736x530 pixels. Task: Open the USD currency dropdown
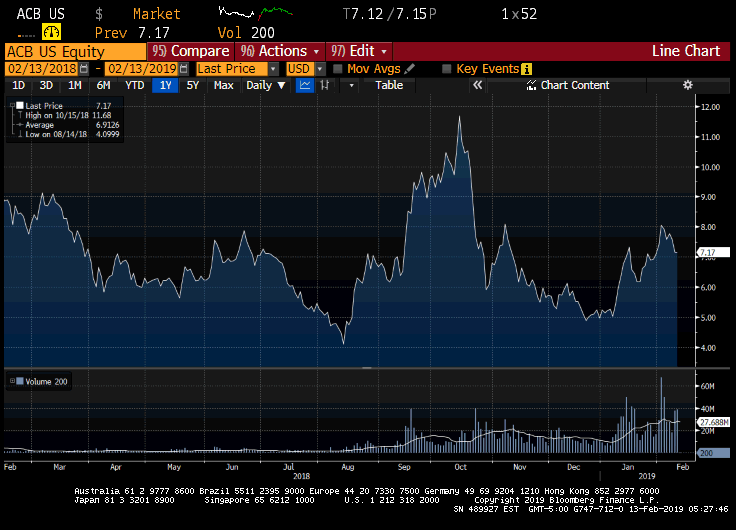(x=320, y=69)
